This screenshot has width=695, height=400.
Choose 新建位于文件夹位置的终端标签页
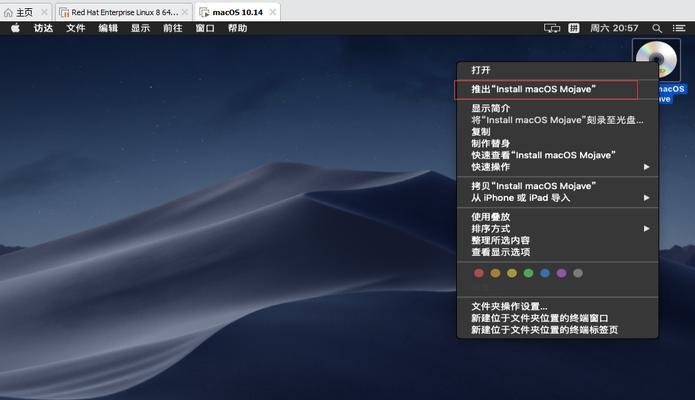point(558,330)
